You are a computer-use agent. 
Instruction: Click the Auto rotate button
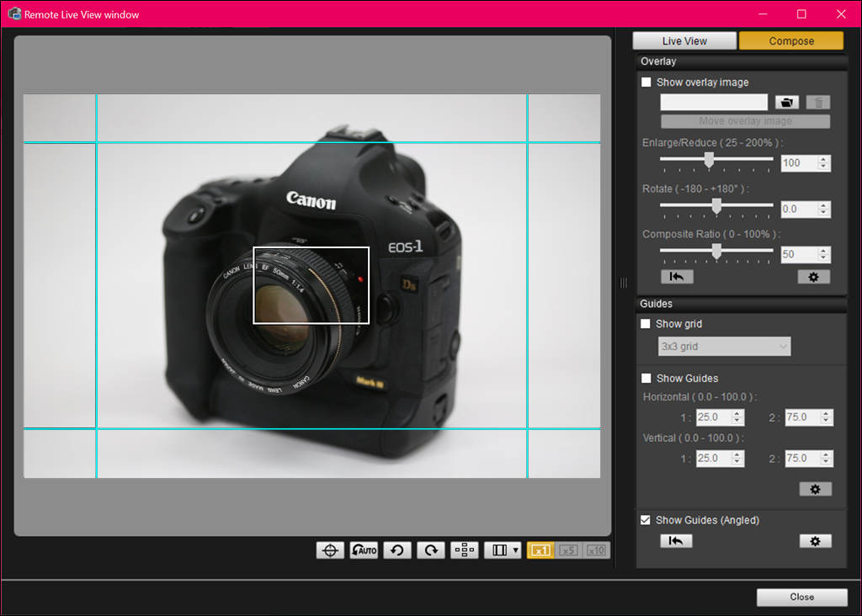[364, 550]
